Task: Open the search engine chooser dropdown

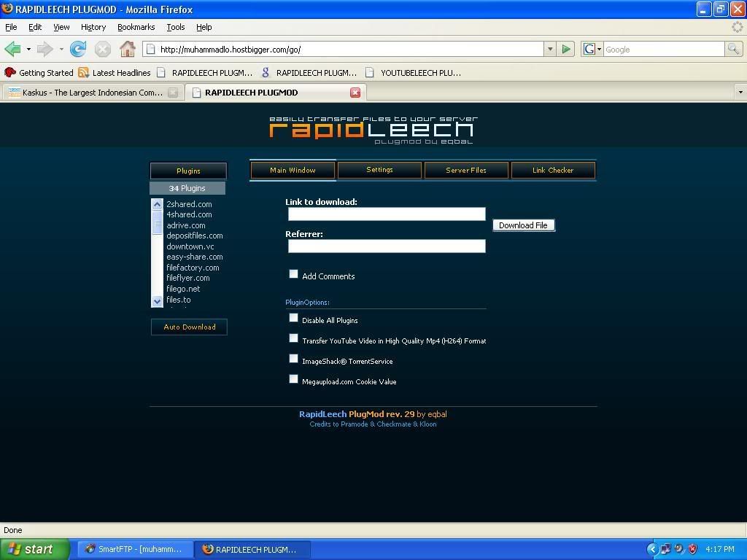Action: tap(599, 49)
